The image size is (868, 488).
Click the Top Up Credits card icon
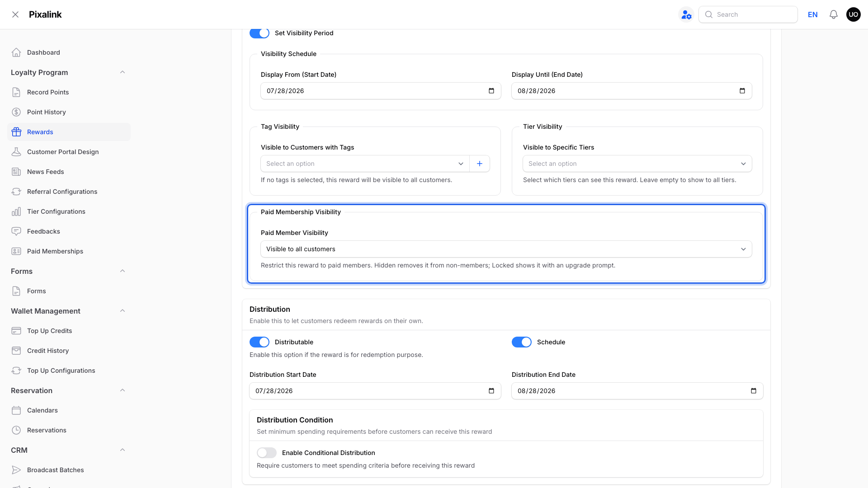pyautogui.click(x=16, y=331)
